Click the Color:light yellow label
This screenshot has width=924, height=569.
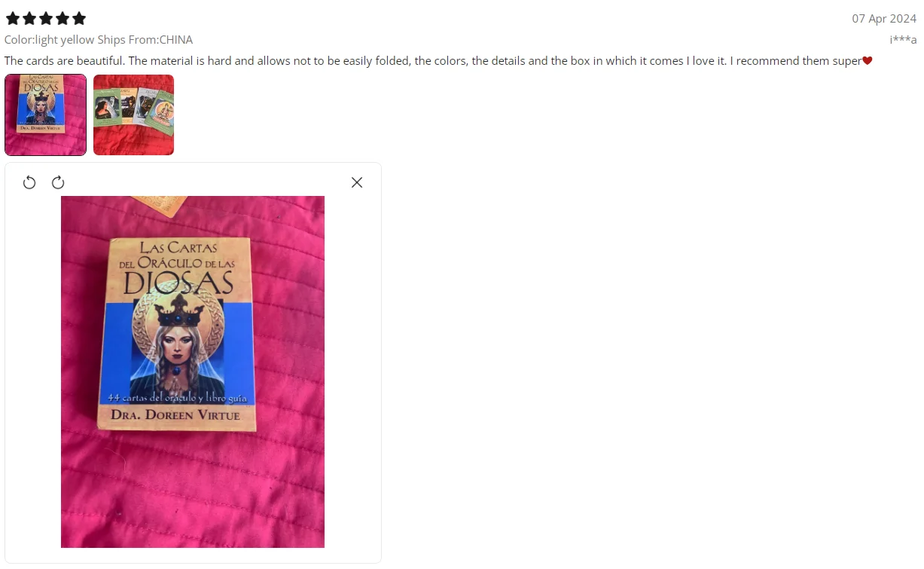49,39
